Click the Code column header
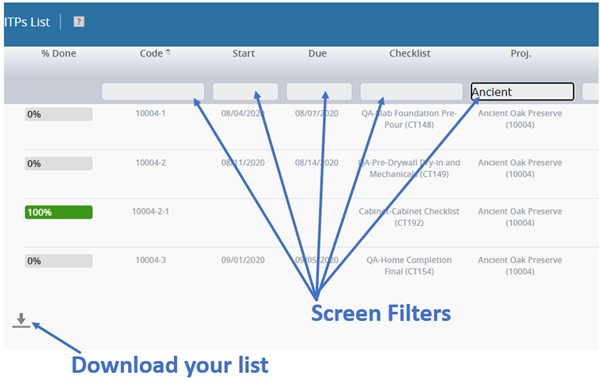This screenshot has height=382, width=600. 151,54
